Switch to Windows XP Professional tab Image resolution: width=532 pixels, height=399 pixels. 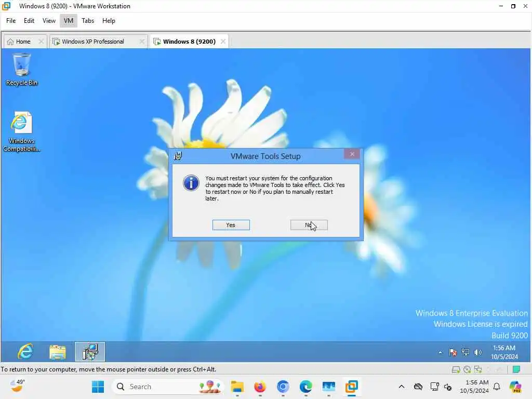(x=93, y=42)
